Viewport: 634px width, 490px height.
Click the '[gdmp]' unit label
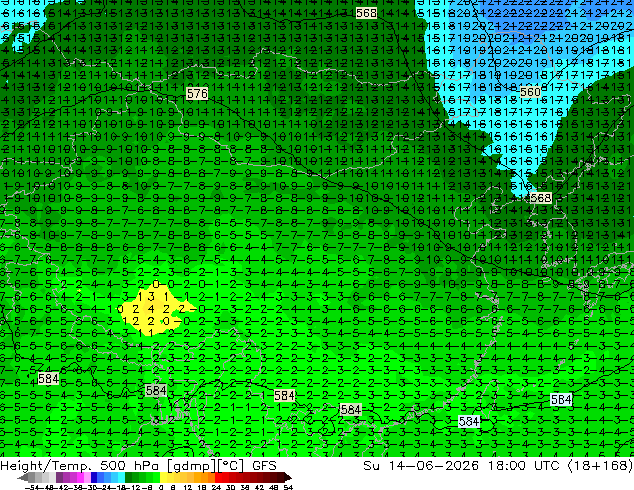pyautogui.click(x=190, y=466)
